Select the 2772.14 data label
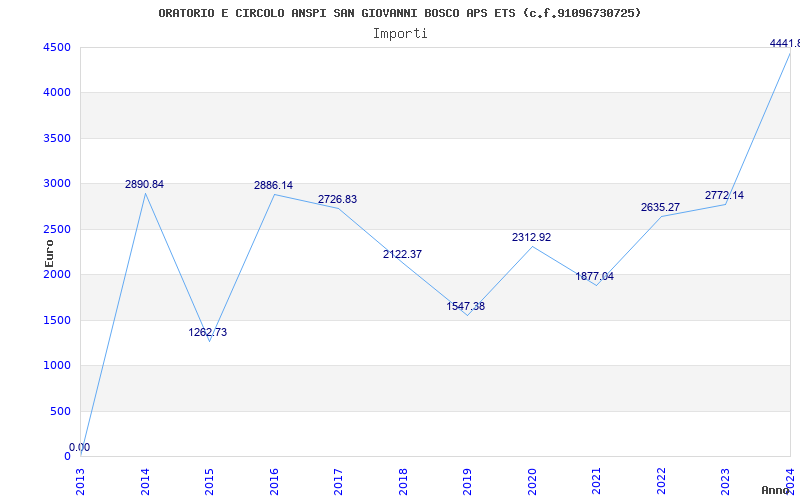 (724, 195)
